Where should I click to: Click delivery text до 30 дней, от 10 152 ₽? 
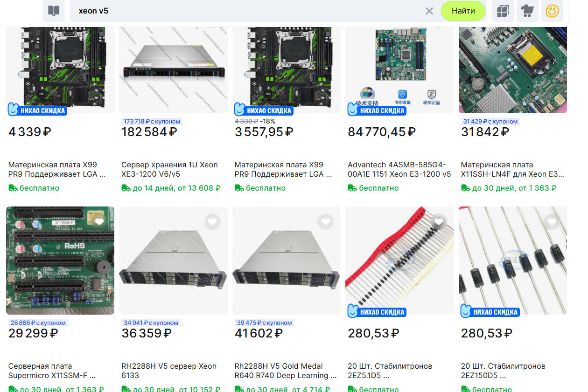[176, 389]
